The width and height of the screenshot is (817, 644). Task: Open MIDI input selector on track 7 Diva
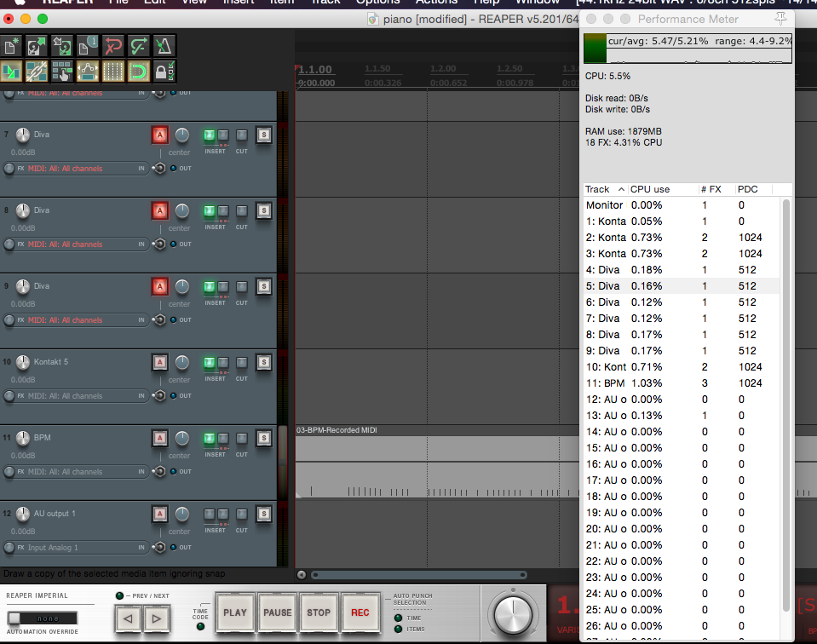tap(65, 169)
